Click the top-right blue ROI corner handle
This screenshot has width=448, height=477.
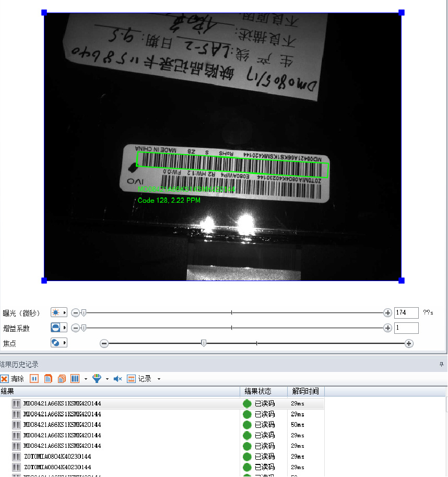pos(402,13)
